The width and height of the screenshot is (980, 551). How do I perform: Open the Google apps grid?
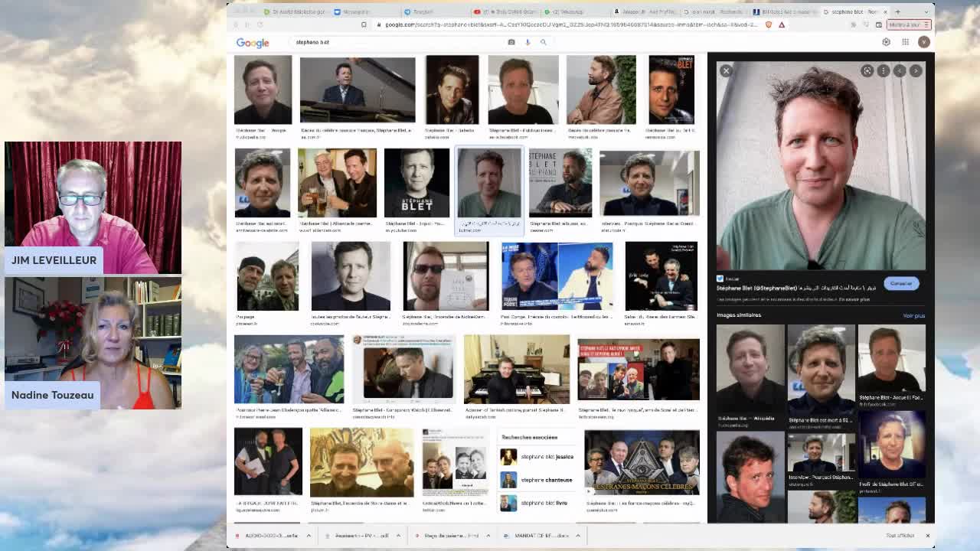[x=905, y=42]
